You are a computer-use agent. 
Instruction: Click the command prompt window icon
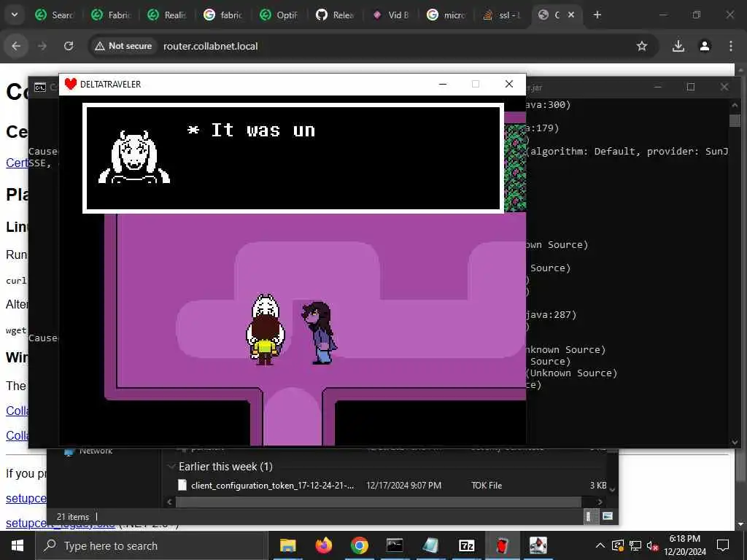tap(40, 87)
